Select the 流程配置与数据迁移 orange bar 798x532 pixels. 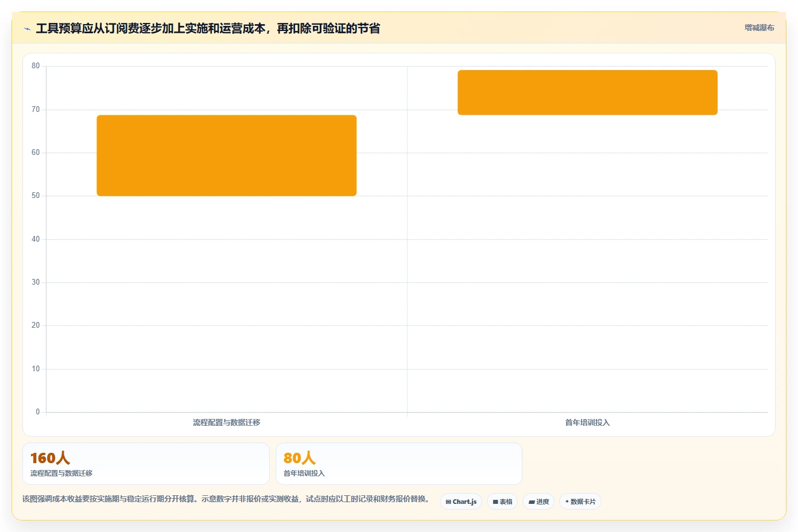pos(227,156)
